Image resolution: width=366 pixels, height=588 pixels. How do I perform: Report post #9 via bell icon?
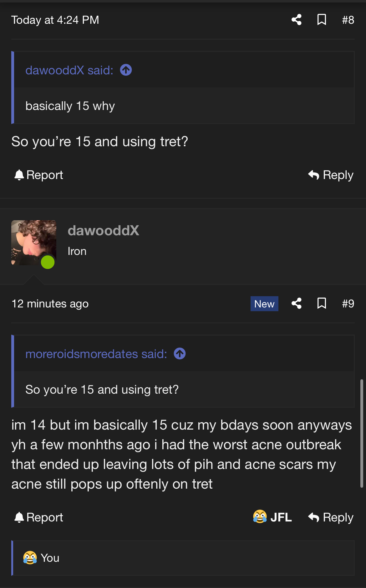click(19, 517)
